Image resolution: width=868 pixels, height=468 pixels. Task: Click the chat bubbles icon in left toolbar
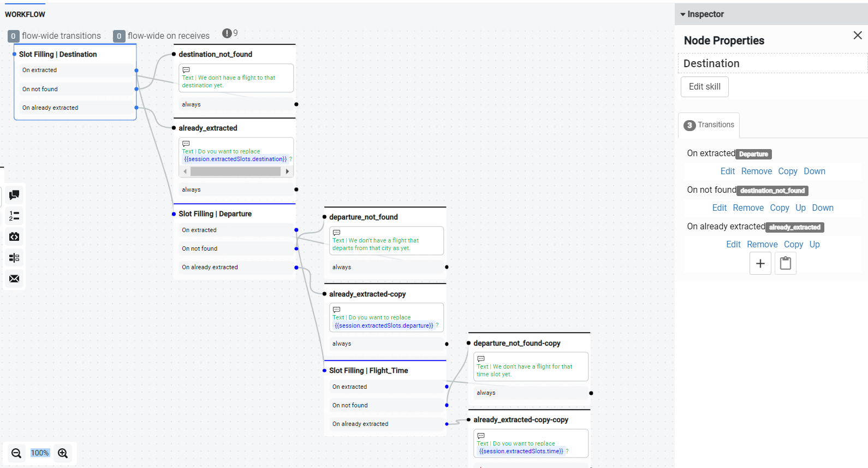14,195
